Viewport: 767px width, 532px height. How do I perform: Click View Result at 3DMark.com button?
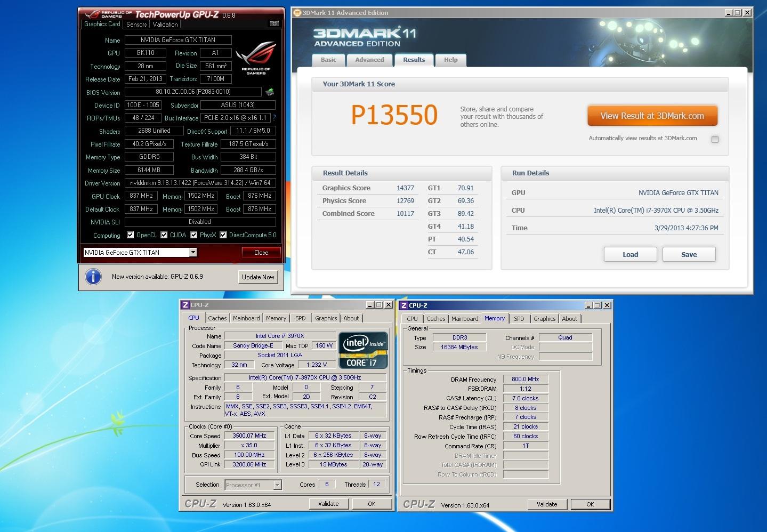click(x=652, y=116)
